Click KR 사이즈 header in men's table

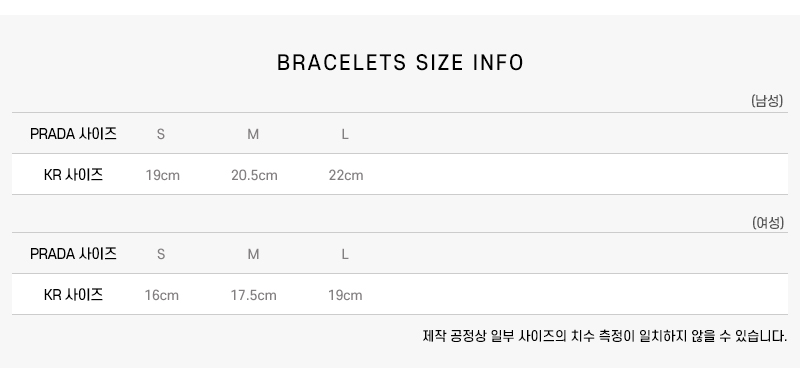click(73, 175)
